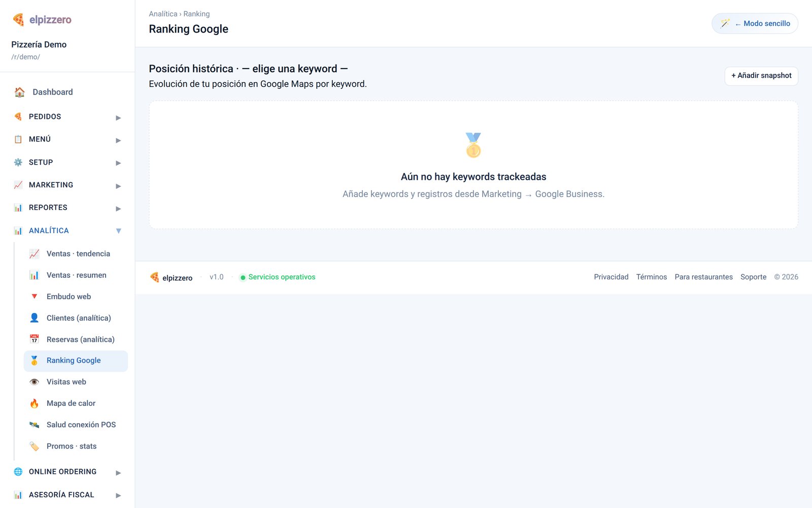Switch to Modo sencillo
The width and height of the screenshot is (812, 508).
[x=755, y=23]
